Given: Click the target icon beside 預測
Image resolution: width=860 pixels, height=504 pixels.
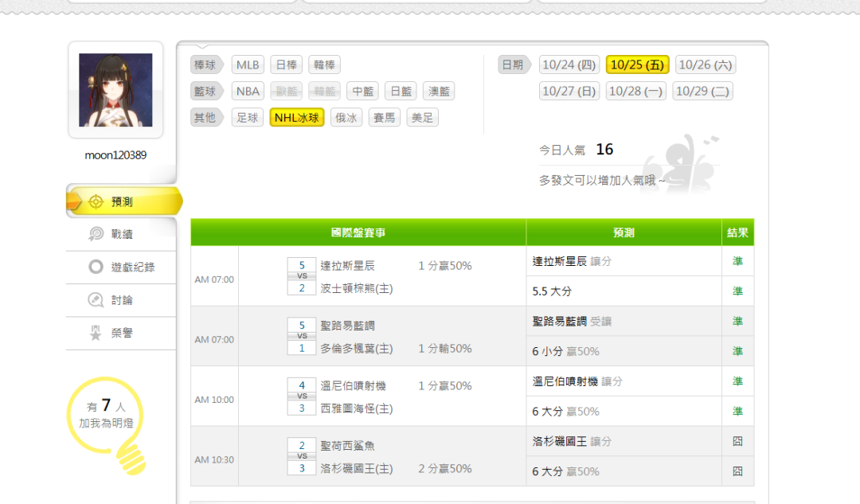Looking at the screenshot, I should pyautogui.click(x=96, y=201).
